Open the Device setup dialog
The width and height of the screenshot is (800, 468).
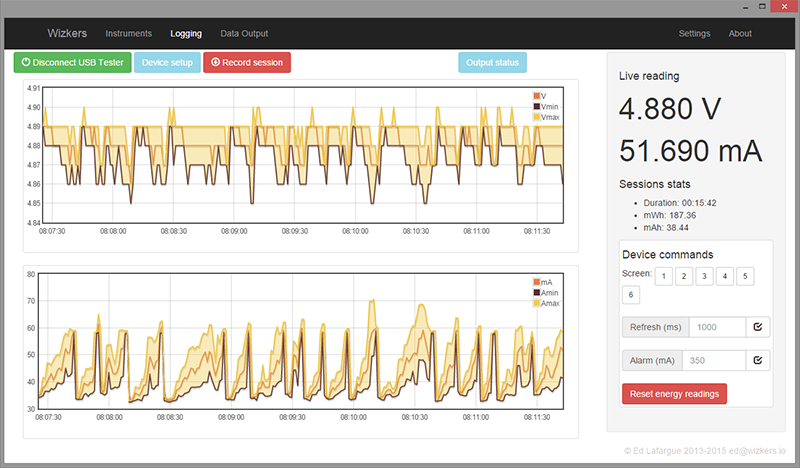coord(167,62)
